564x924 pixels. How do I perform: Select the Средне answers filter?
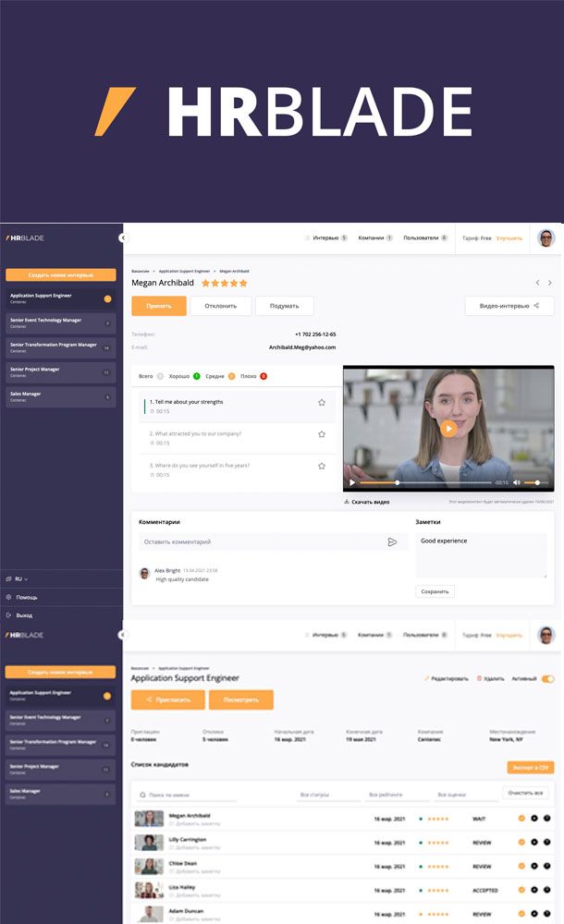click(220, 376)
